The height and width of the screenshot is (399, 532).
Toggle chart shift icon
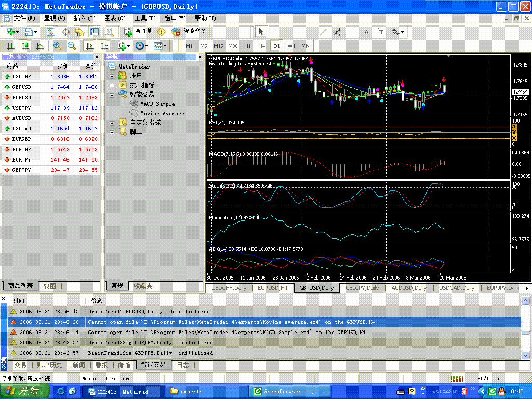[104, 46]
